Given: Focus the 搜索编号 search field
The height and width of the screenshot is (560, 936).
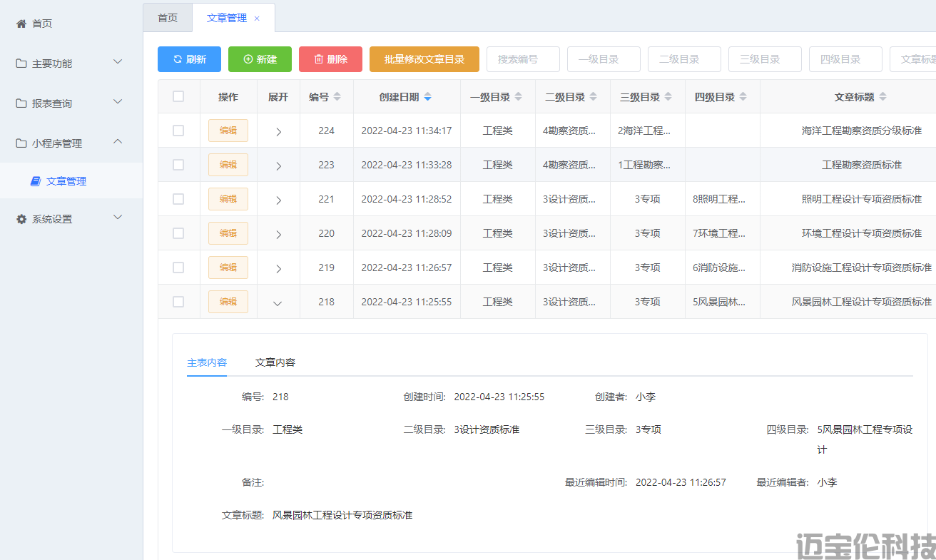Looking at the screenshot, I should pos(523,59).
